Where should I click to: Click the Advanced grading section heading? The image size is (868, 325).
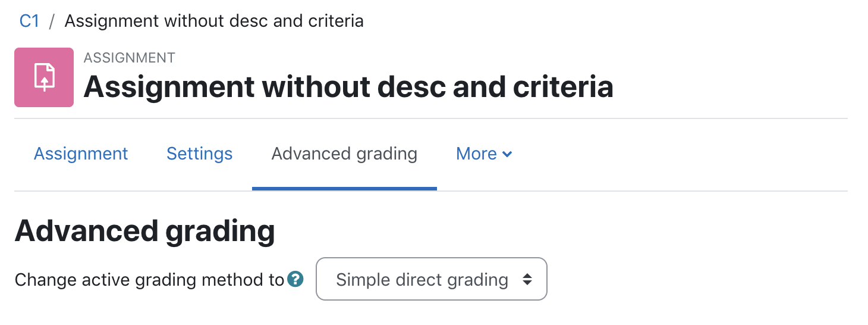144,231
